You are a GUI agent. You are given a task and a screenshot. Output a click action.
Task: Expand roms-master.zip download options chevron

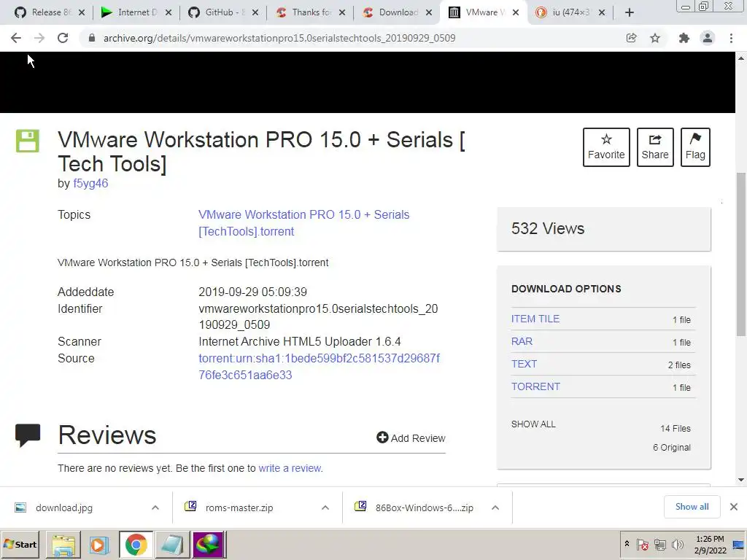click(325, 507)
